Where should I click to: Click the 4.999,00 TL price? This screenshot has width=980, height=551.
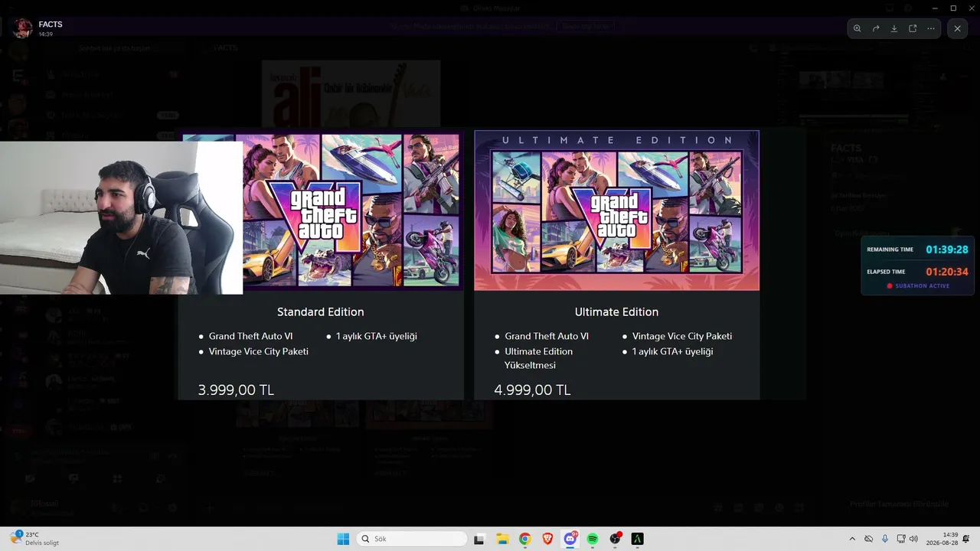coord(532,390)
